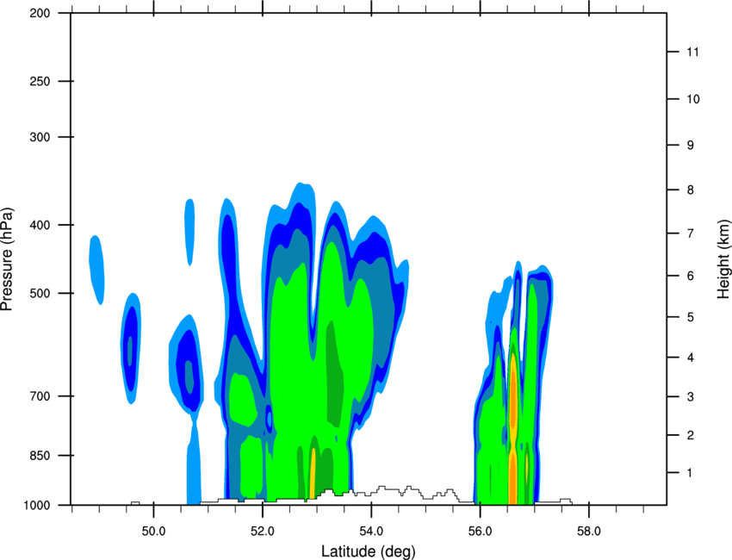Image resolution: width=732 pixels, height=560 pixels.
Task: Click the 50.0 latitude tick label
Action: click(x=153, y=532)
